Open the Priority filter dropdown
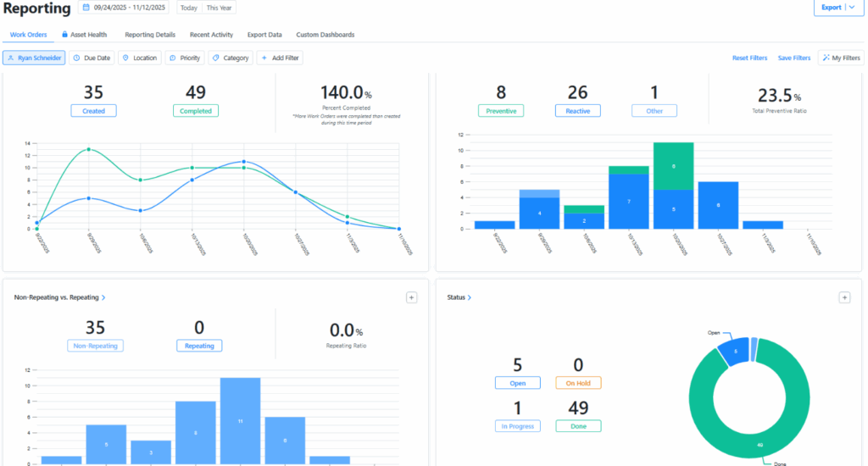 coord(185,58)
